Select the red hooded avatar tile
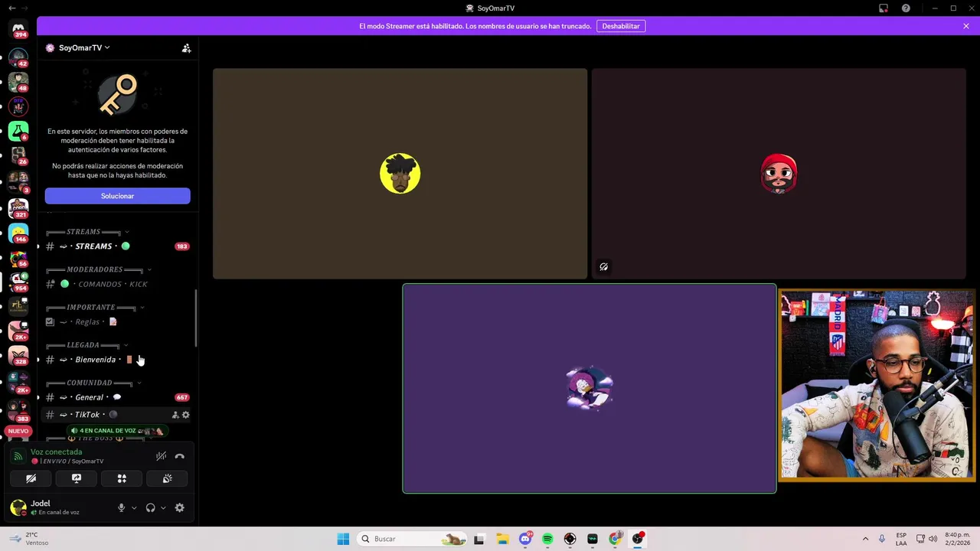The height and width of the screenshot is (551, 980). pyautogui.click(x=779, y=174)
